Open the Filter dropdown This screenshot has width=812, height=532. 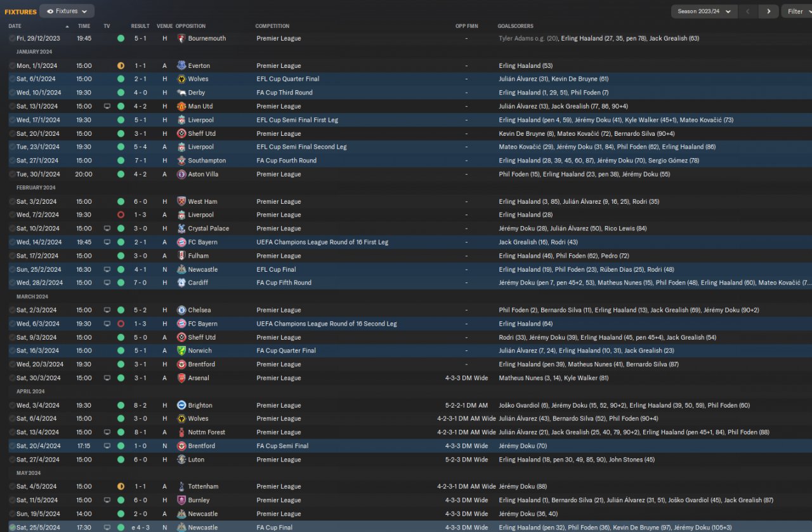point(797,11)
